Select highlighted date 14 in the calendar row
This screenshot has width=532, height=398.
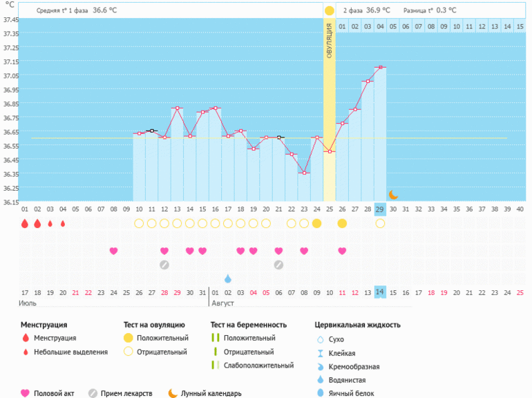[380, 292]
